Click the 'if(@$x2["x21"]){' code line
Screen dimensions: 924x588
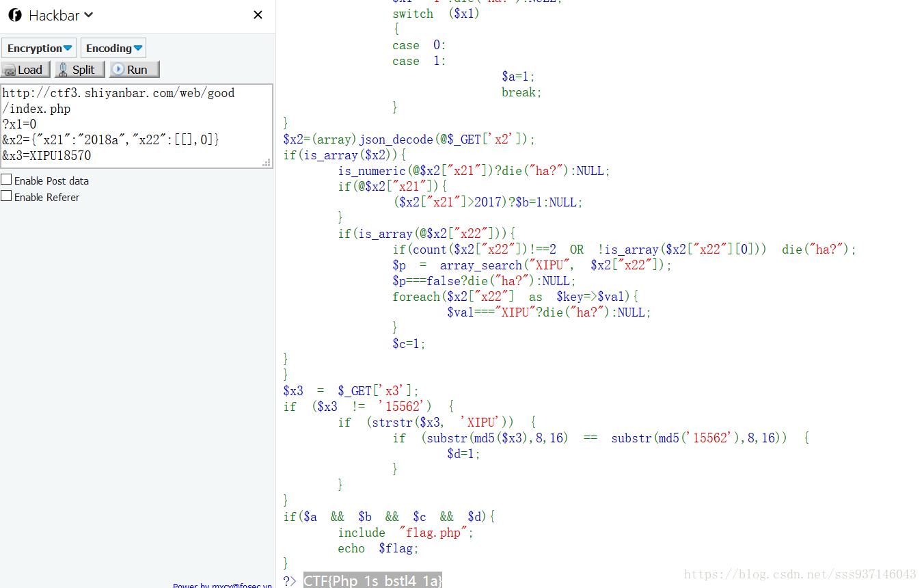(392, 187)
